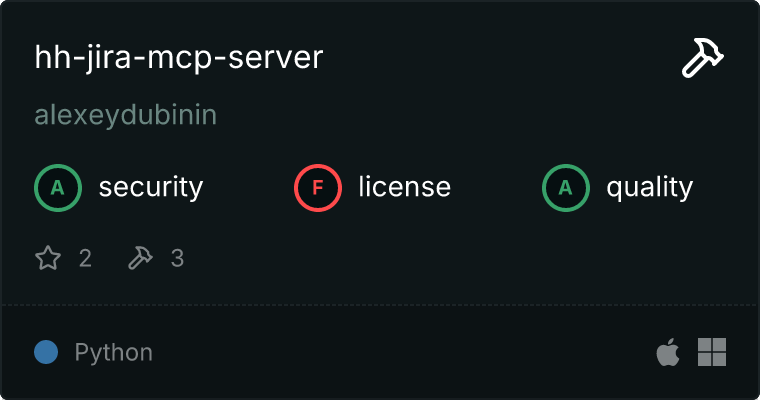Screen dimensions: 760x400
Task: Click the empty footer space between Python and Apple icon
Action: (400, 352)
